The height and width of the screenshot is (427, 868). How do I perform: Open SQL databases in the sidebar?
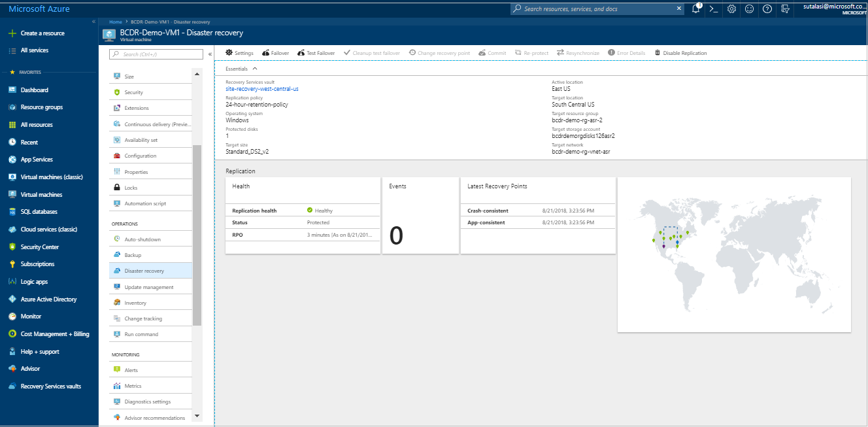(x=33, y=212)
